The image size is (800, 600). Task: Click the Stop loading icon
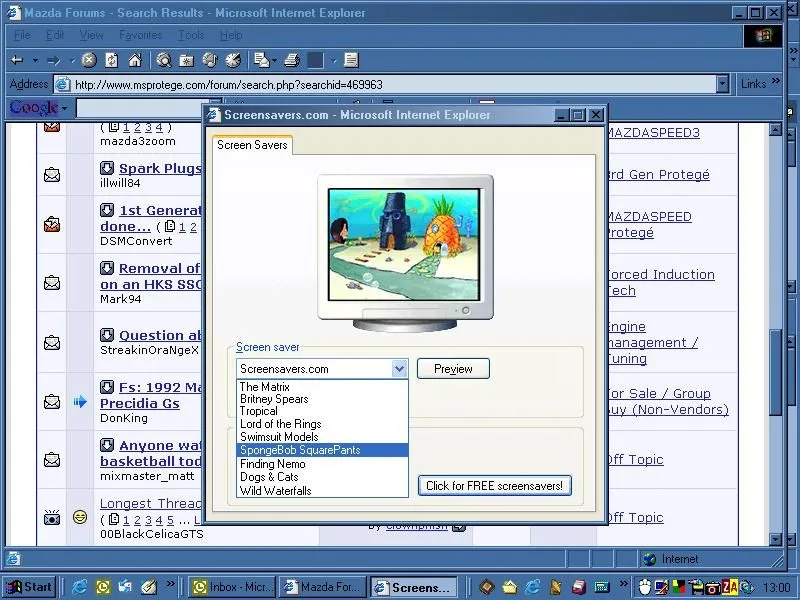[x=89, y=60]
